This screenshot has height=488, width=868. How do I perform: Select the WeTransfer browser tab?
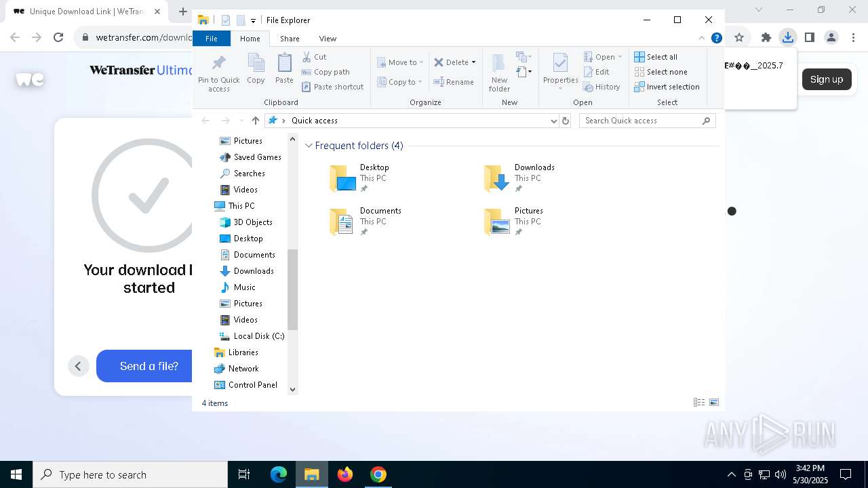point(86,12)
